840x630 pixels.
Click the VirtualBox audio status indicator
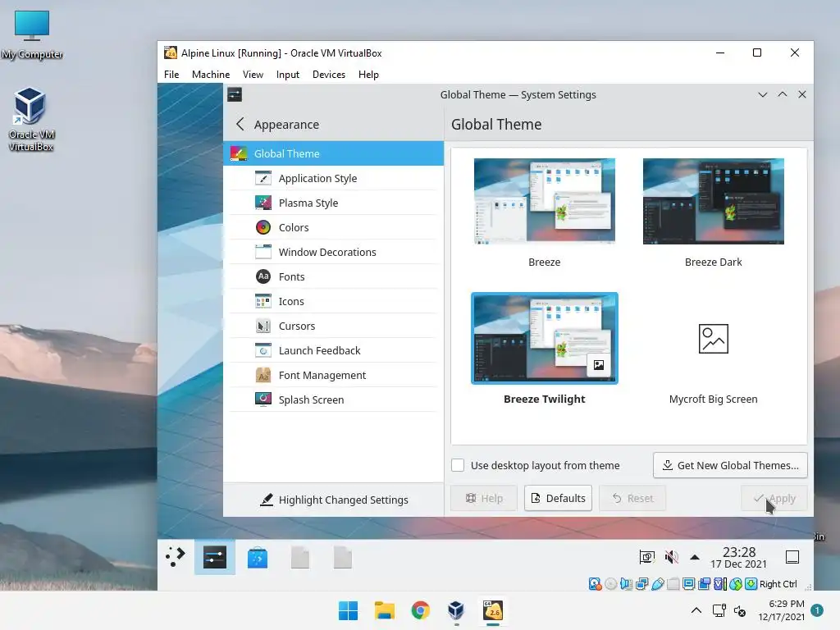pos(626,584)
